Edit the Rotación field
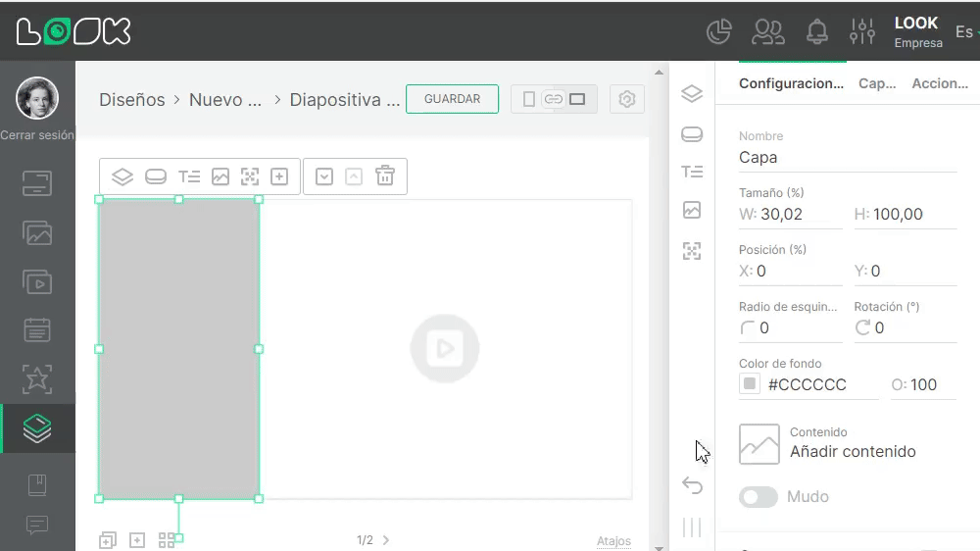 905,328
